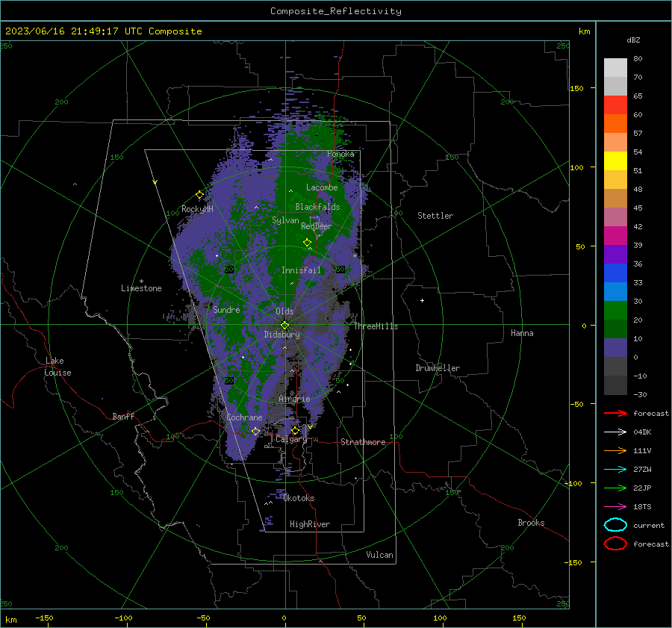This screenshot has height=628, width=672.
Task: Click the Limestone label
Action: (141, 288)
